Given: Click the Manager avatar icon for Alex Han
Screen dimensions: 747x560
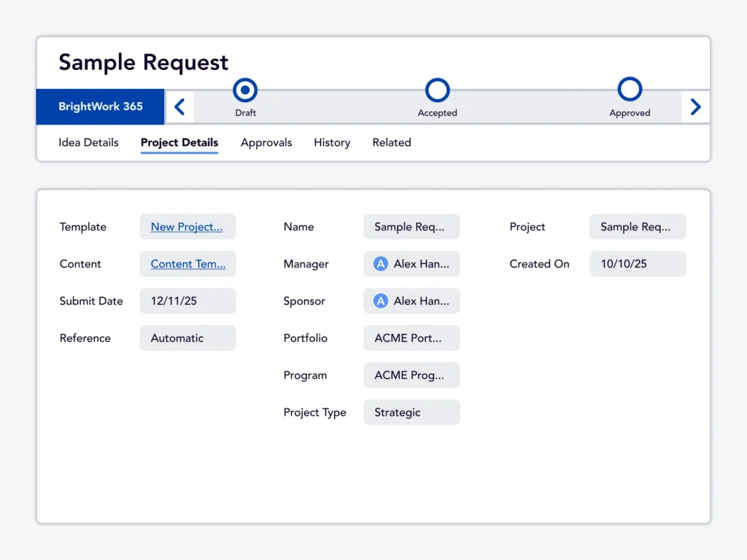Looking at the screenshot, I should (x=380, y=264).
